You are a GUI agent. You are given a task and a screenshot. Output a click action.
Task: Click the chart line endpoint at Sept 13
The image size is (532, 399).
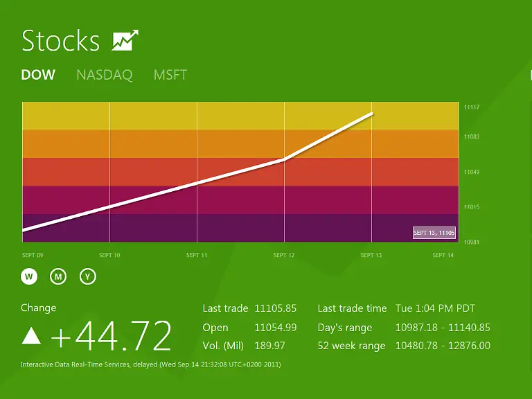click(372, 114)
